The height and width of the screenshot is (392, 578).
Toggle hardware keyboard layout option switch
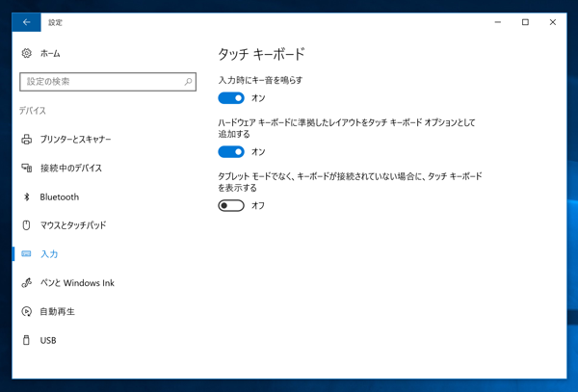[x=231, y=152]
